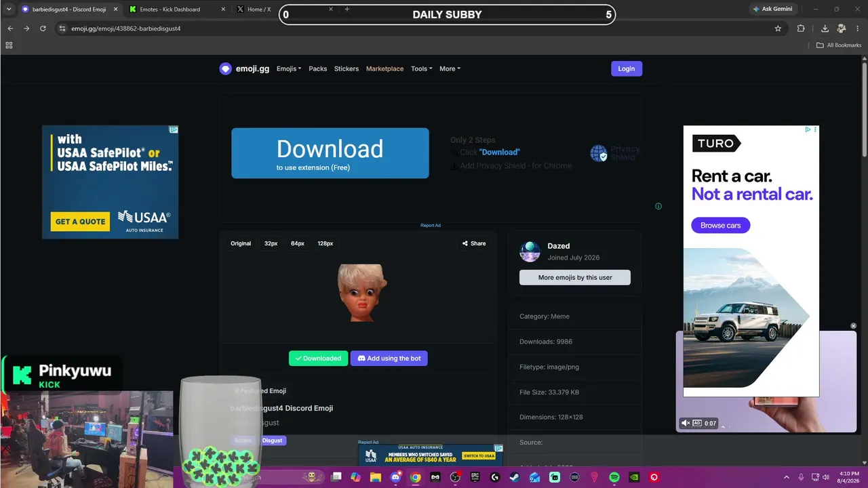Screen dimensions: 868x488
Task: Click the Share button
Action: 474,243
